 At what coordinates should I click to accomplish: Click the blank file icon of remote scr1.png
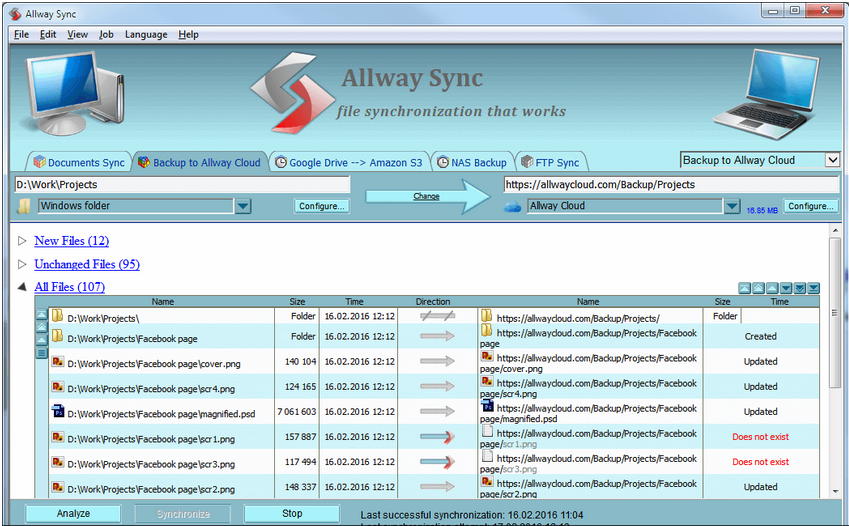tap(487, 431)
